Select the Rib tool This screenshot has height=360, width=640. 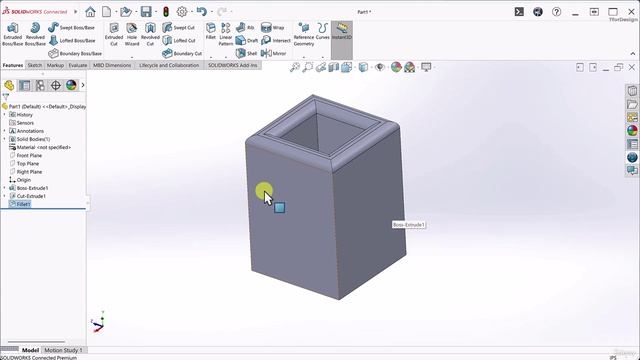click(245, 27)
